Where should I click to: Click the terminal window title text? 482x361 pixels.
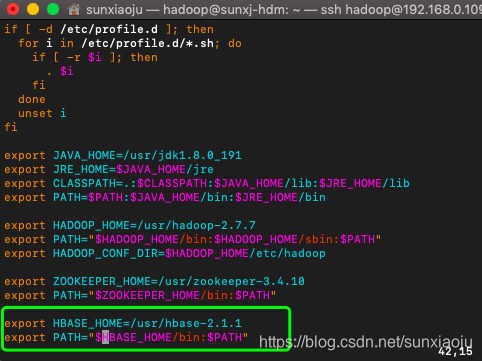pos(284,10)
